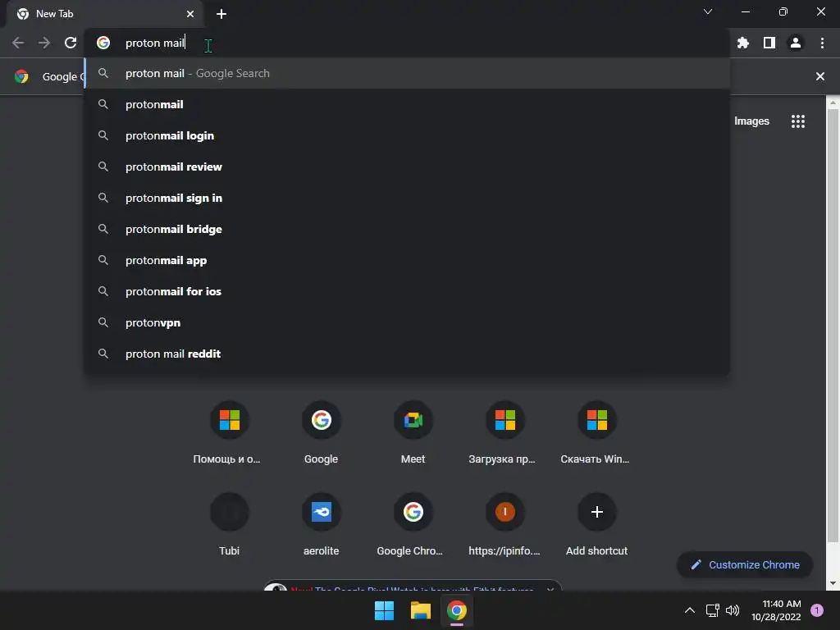The image size is (840, 630).
Task: Open the volume tray icon
Action: [x=733, y=610]
